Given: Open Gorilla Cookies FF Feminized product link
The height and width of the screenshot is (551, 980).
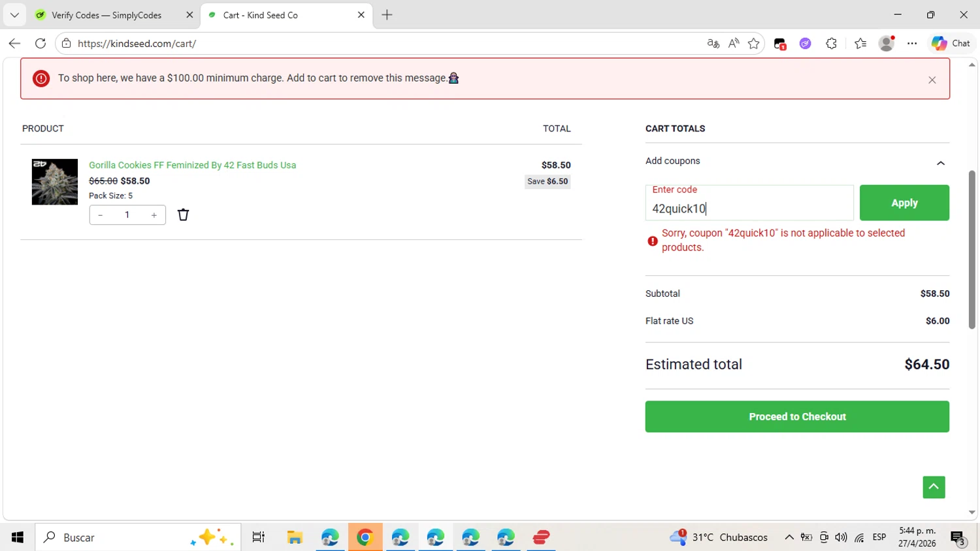Looking at the screenshot, I should coord(193,165).
